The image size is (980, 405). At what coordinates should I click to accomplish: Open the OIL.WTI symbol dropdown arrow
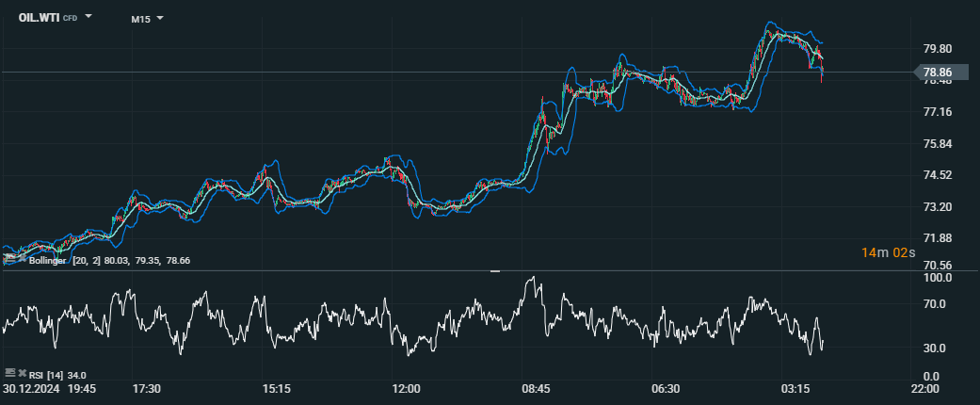[x=88, y=17]
